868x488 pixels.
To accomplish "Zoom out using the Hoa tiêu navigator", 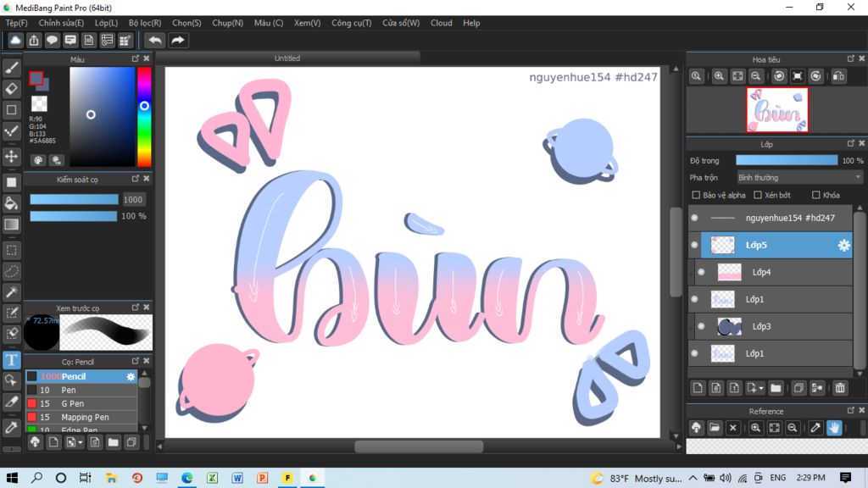I will pos(755,76).
